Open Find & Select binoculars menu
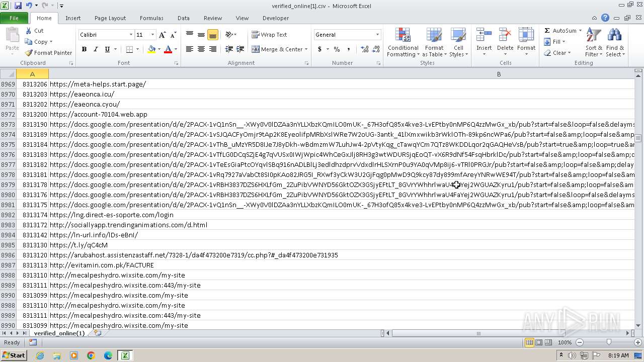This screenshot has height=362, width=644. [x=615, y=43]
